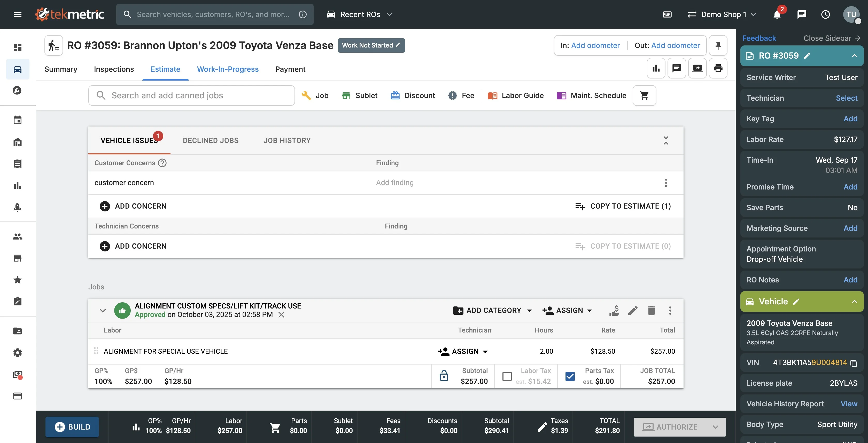Screen dimensions: 868x443
Task: Click the pin icon beside the odometer fields
Action: (718, 45)
